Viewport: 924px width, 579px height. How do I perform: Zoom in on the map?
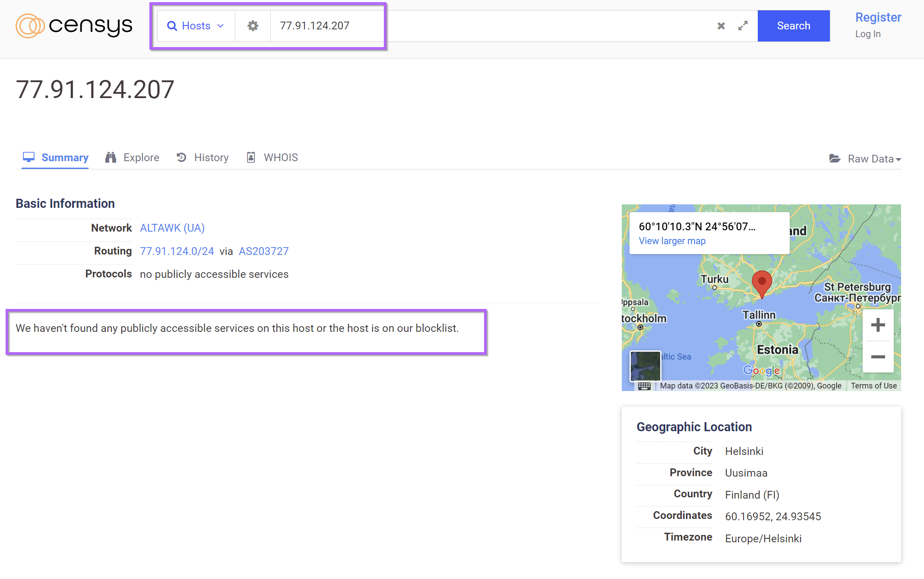coord(877,325)
